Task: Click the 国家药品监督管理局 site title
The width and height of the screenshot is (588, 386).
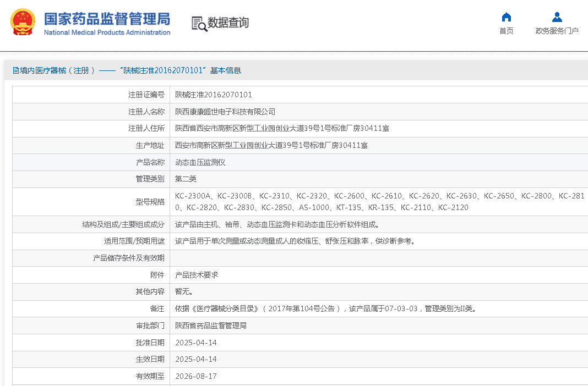Action: point(107,18)
